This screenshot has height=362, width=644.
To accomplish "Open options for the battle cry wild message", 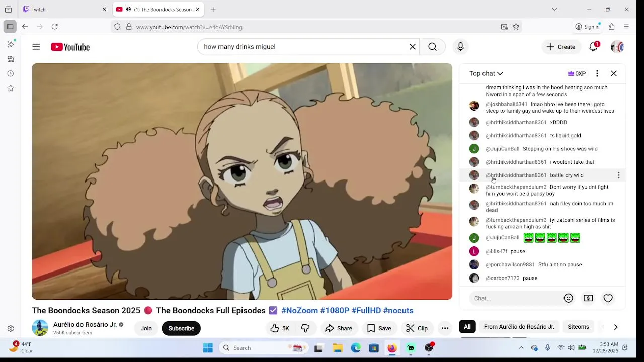I will tap(618, 175).
